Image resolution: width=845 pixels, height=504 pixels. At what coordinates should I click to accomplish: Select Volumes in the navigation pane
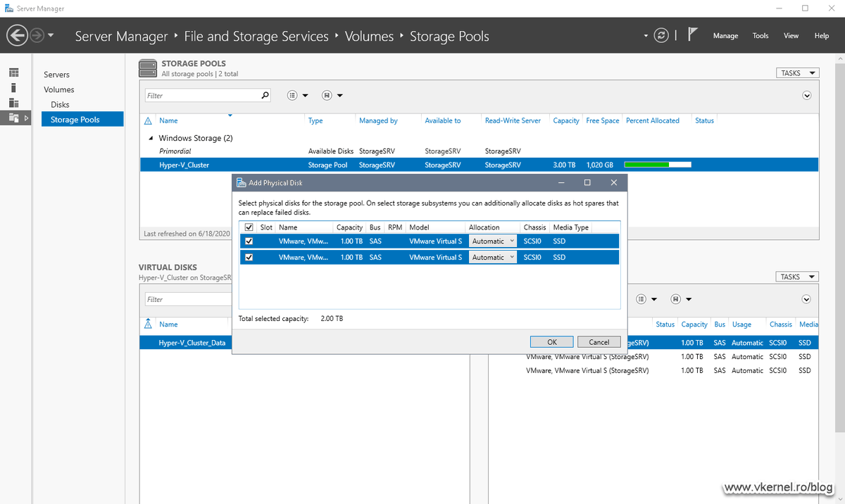point(58,89)
